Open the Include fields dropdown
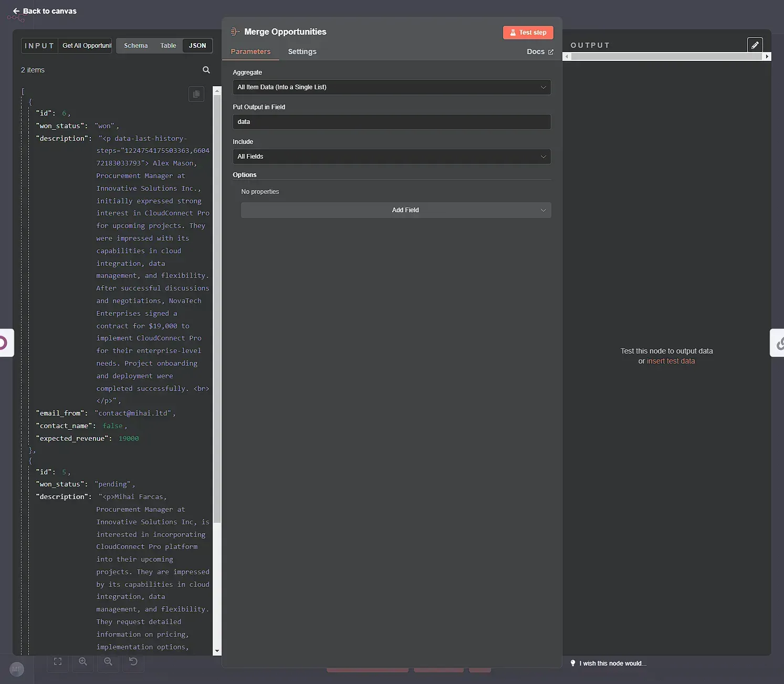This screenshot has width=784, height=684. click(x=391, y=156)
